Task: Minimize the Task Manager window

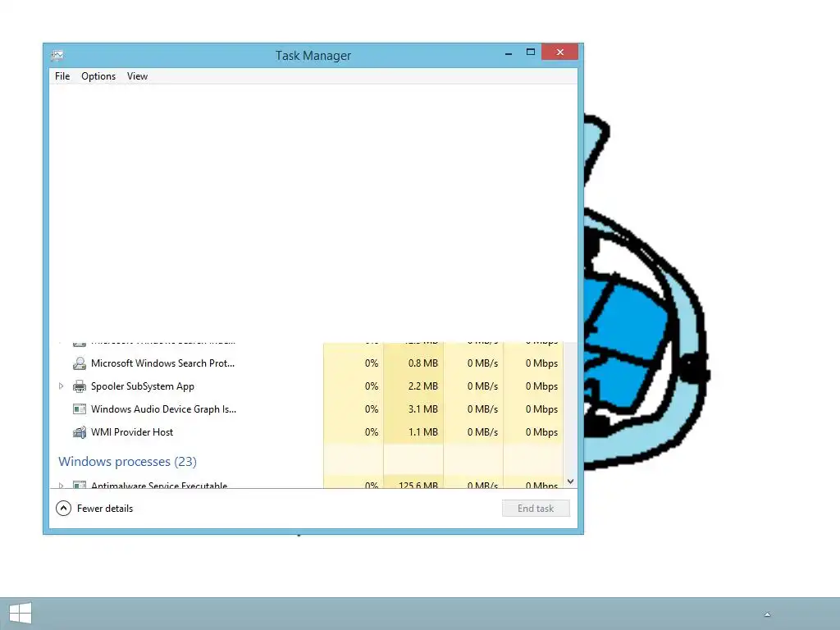Action: tap(509, 52)
